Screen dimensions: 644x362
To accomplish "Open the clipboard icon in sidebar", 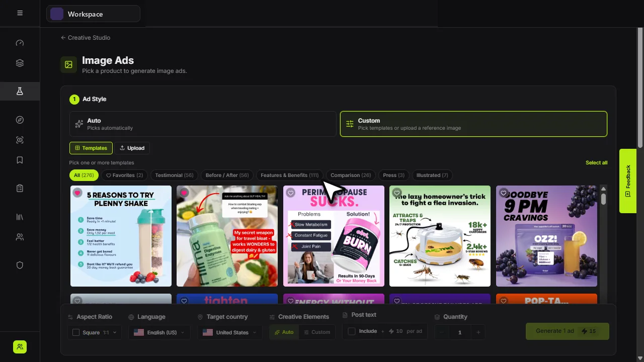I will click(20, 188).
